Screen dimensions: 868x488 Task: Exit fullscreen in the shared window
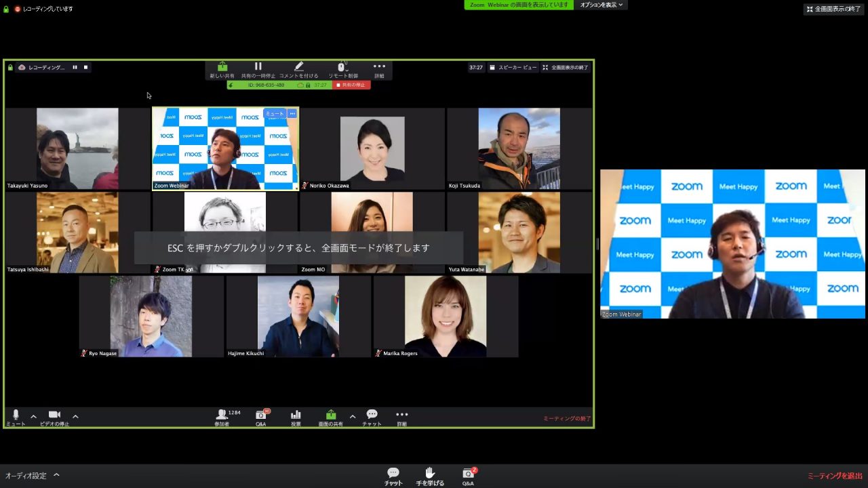pos(566,68)
